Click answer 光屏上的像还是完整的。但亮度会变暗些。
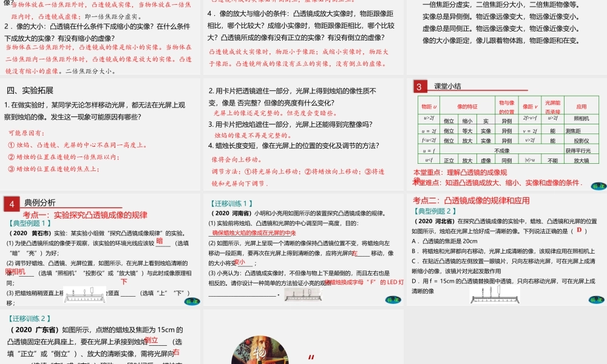This screenshot has width=607, height=364. coord(276,113)
